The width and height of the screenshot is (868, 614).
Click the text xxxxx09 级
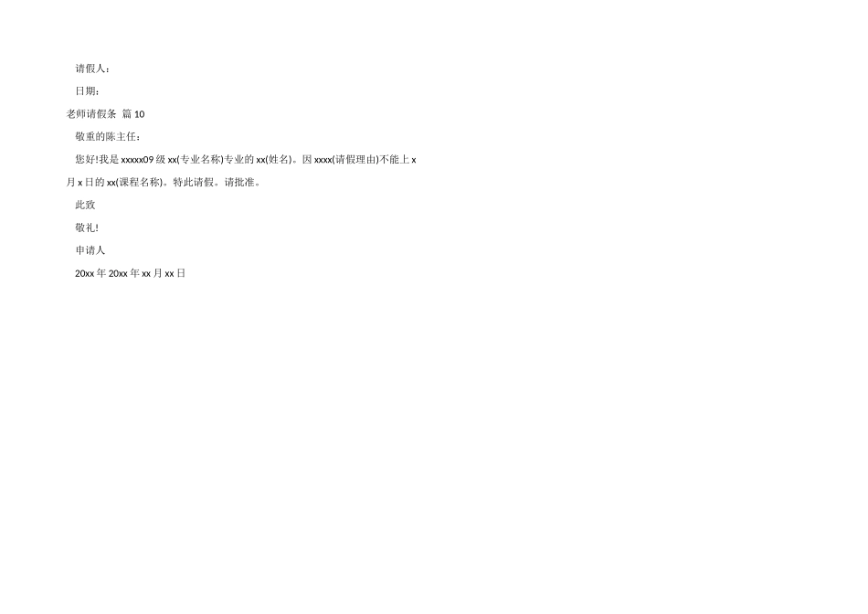click(x=143, y=160)
